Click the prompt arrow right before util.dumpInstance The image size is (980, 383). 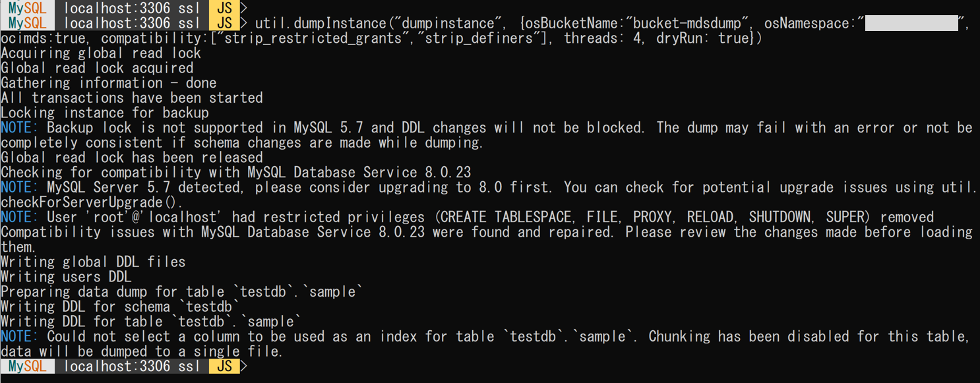[x=245, y=24]
